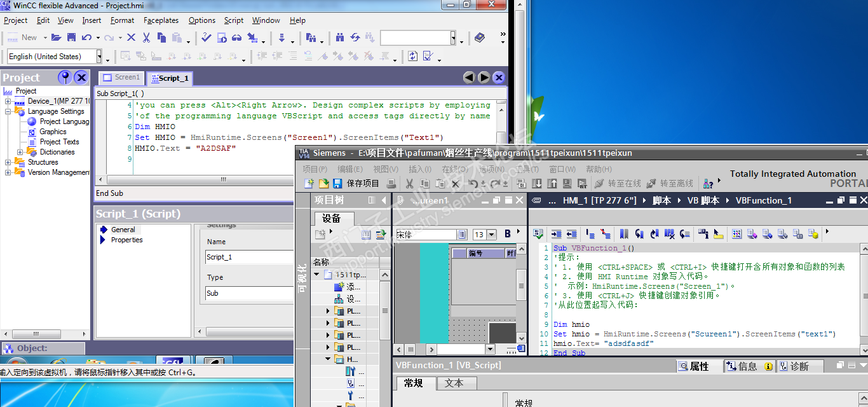Click the decrease indent icon in VB script editor
Image resolution: width=868 pixels, height=407 pixels.
click(x=571, y=234)
